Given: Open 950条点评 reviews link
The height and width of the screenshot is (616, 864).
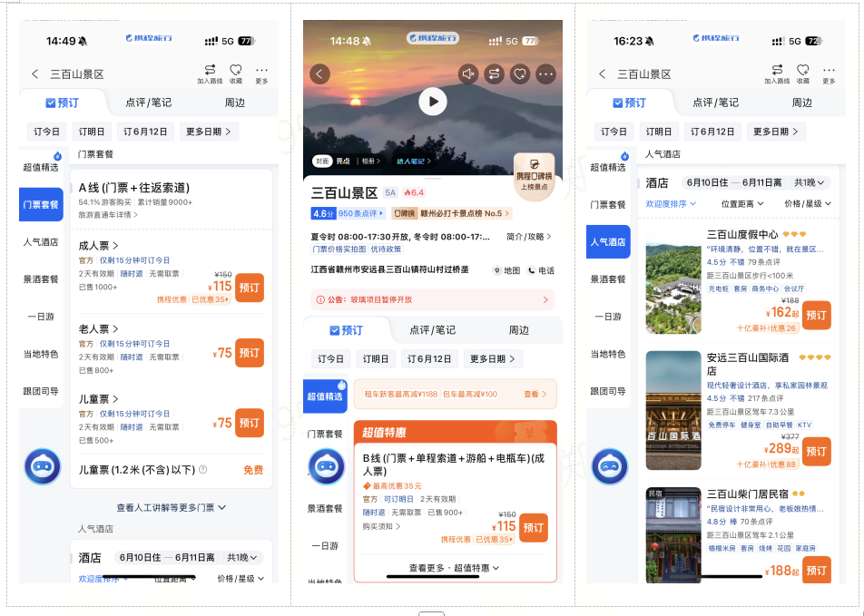Looking at the screenshot, I should pos(360,213).
